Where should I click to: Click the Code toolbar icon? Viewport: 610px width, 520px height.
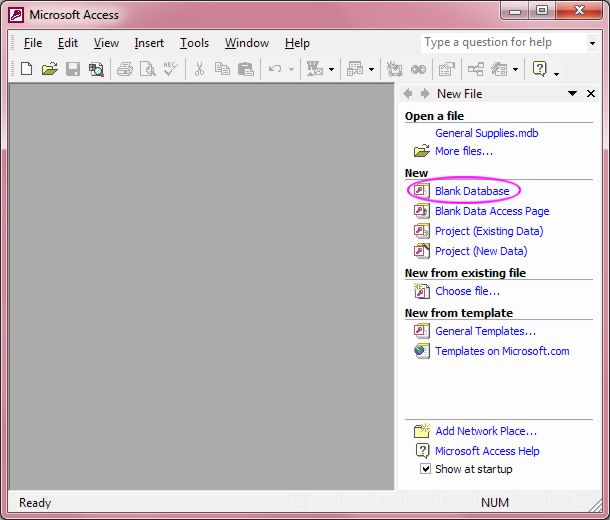point(394,69)
